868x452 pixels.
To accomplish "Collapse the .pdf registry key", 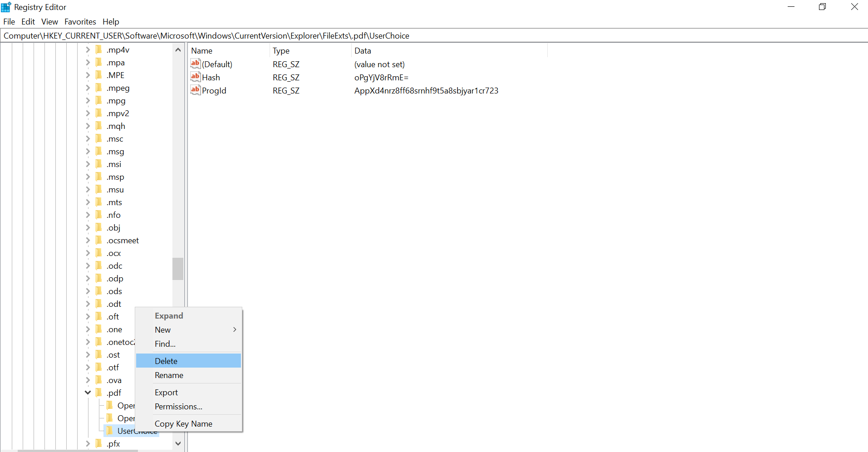I will [88, 393].
